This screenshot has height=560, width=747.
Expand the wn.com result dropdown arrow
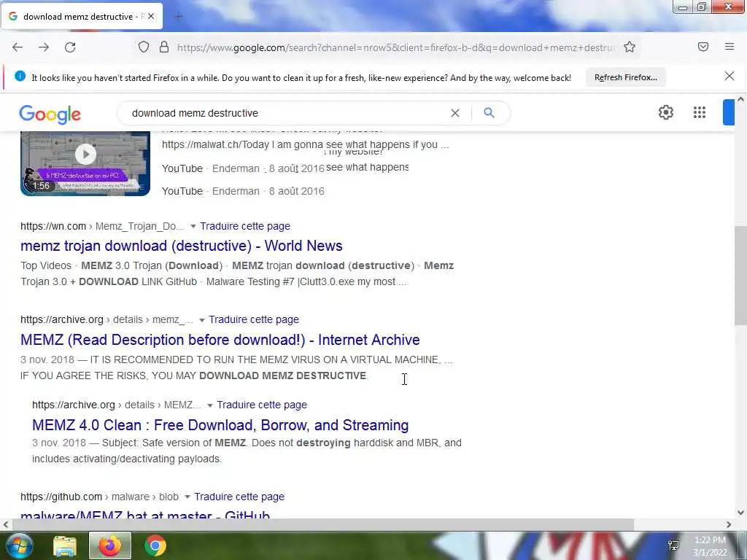193,226
